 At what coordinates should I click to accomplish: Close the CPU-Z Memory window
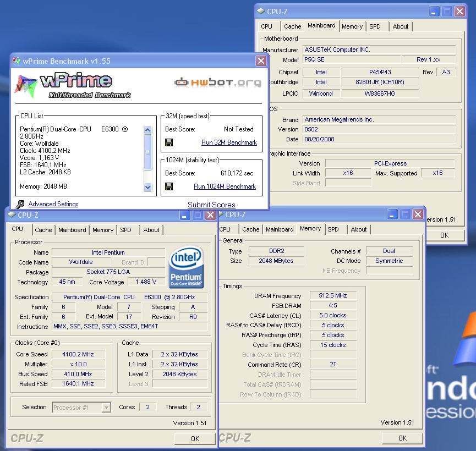(x=418, y=215)
